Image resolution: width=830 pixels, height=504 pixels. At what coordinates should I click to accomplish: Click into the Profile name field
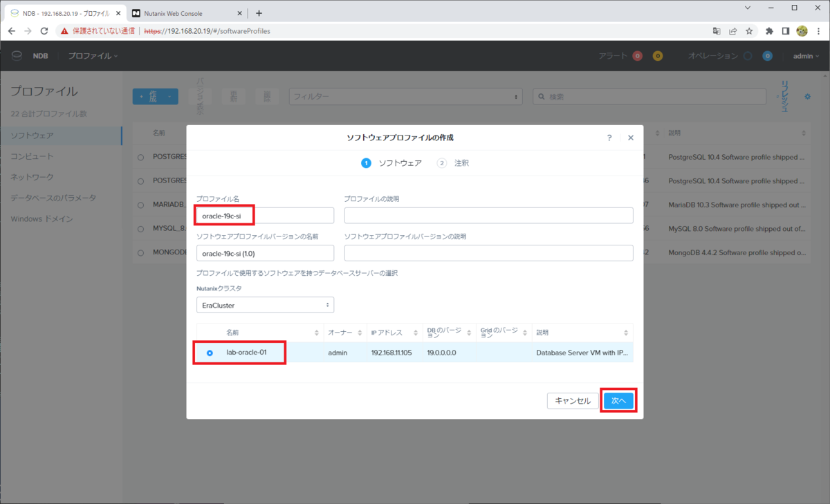coord(265,216)
